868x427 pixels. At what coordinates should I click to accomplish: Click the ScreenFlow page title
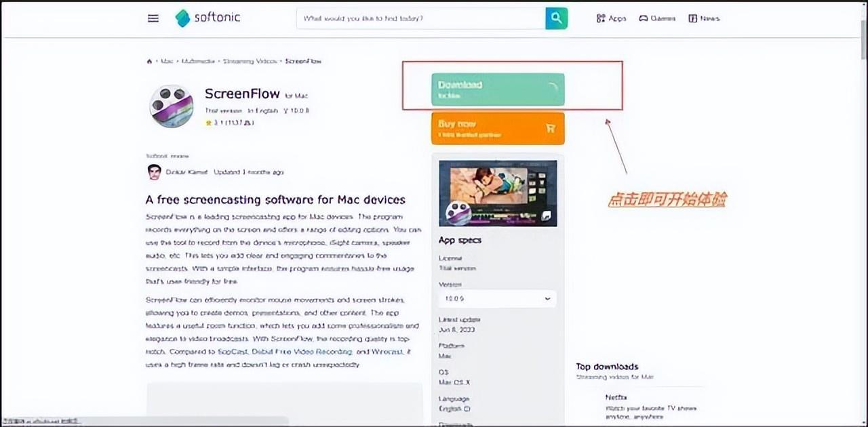(243, 94)
